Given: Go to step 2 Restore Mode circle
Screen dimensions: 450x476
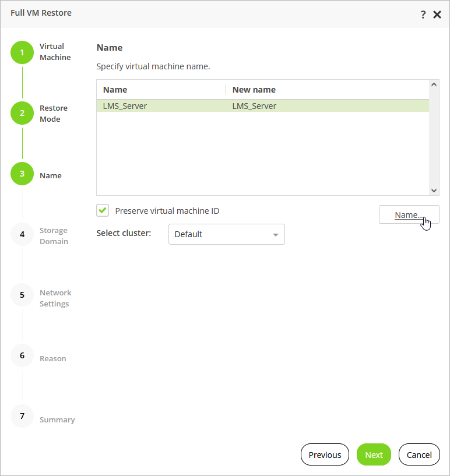Looking at the screenshot, I should point(22,113).
